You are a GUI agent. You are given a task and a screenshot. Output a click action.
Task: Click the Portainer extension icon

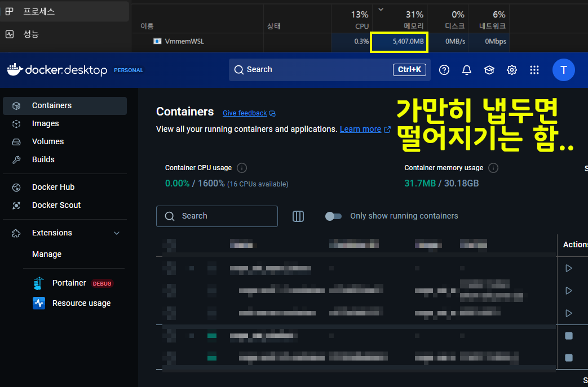(x=39, y=283)
